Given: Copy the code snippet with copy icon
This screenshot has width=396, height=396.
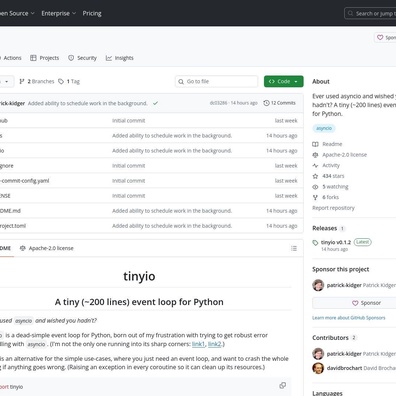Looking at the screenshot, I should coord(282,385).
